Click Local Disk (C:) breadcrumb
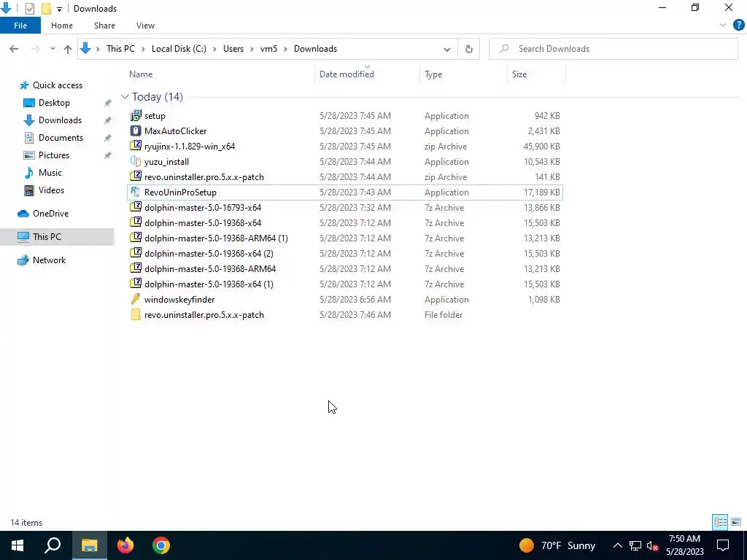The image size is (747, 560). (179, 49)
